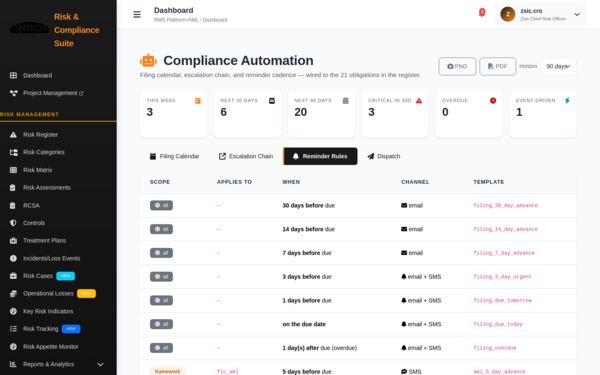This screenshot has width=600, height=375.
Task: Click the Reports & Analytics chart icon
Action: click(x=13, y=364)
